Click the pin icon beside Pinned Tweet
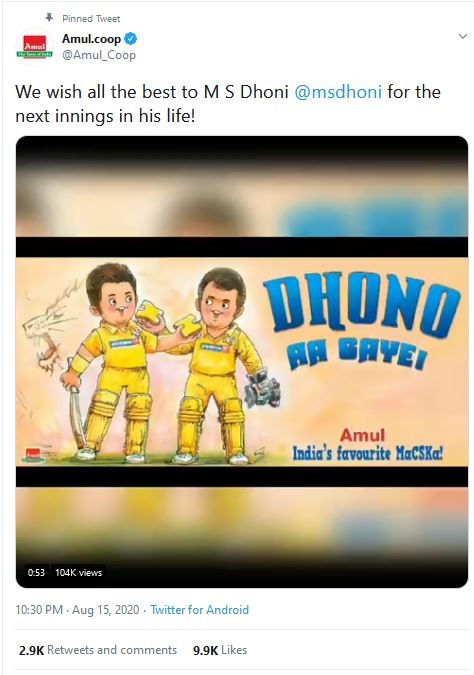 (50, 18)
